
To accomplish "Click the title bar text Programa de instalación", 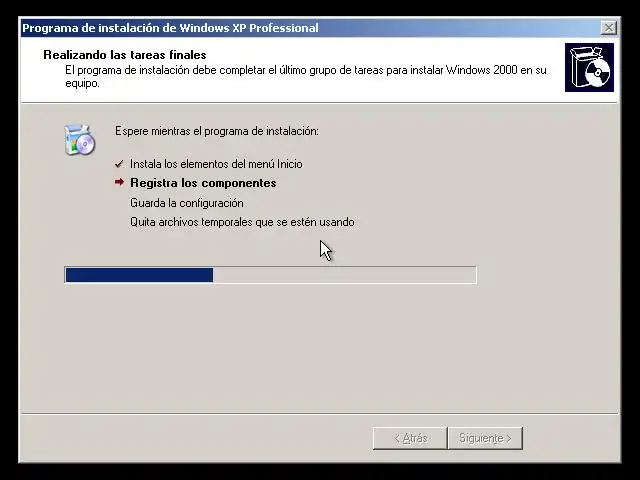I will point(170,28).
